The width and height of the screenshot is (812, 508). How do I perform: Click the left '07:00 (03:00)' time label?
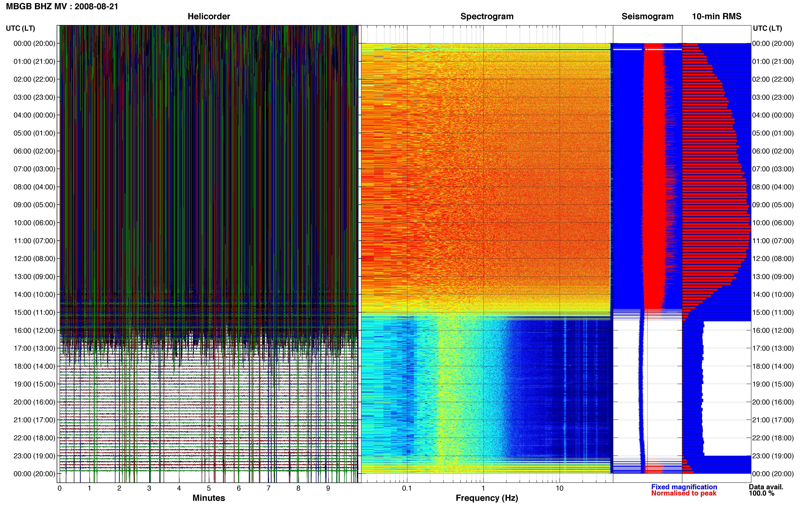coord(34,169)
